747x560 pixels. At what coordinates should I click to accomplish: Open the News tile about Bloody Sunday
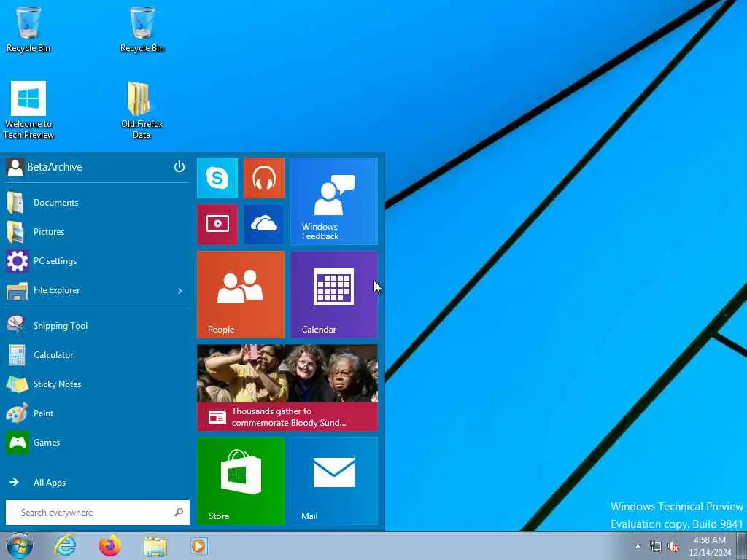[x=287, y=388]
